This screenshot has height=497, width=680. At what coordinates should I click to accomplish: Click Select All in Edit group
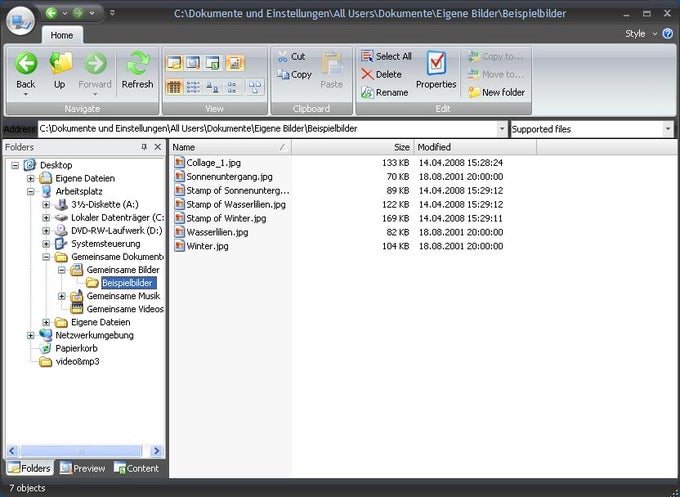click(386, 56)
